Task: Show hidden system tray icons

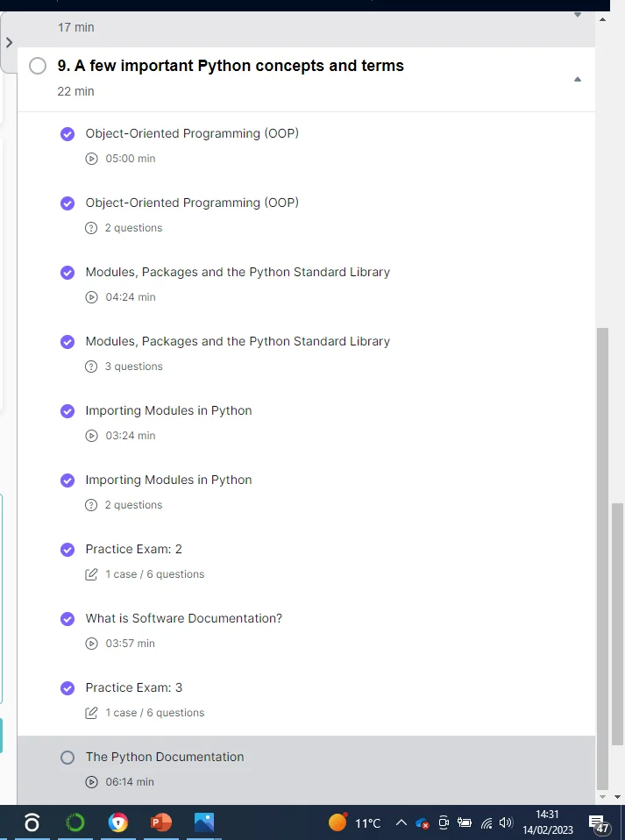Action: pyautogui.click(x=401, y=822)
